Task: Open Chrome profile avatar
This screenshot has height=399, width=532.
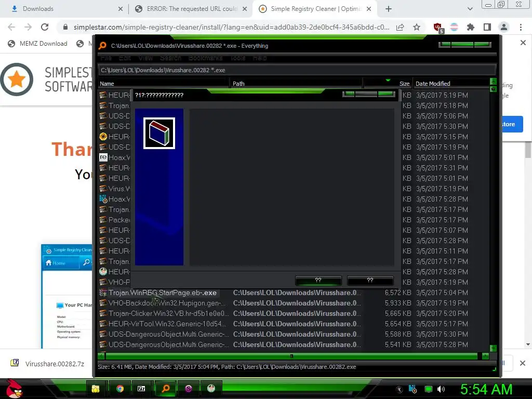Action: (504, 27)
